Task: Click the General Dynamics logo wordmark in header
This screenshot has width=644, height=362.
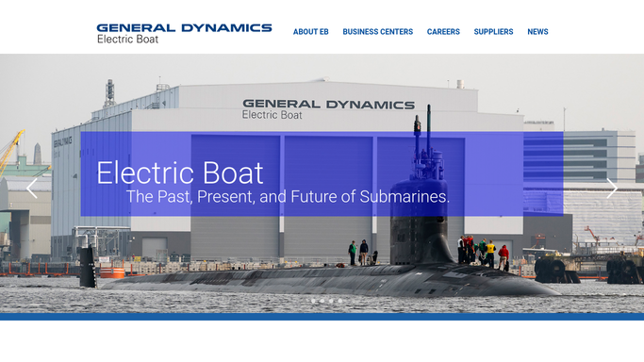Action: (184, 28)
